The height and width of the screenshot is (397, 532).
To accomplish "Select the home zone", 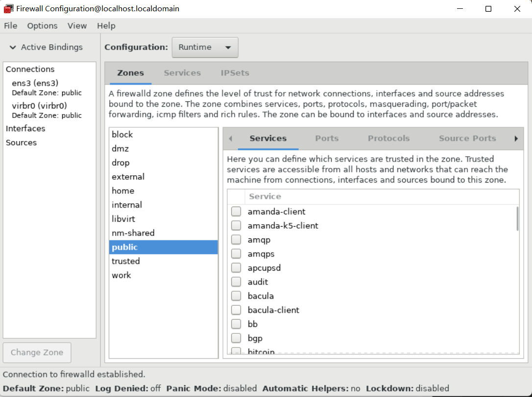I will 163,191.
